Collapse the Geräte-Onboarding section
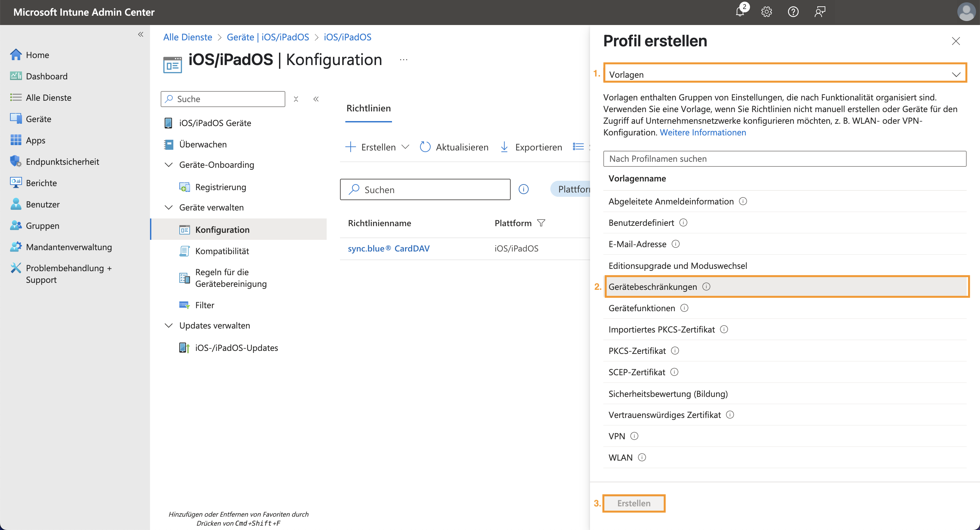Screen dimensions: 980x530 (x=168, y=164)
